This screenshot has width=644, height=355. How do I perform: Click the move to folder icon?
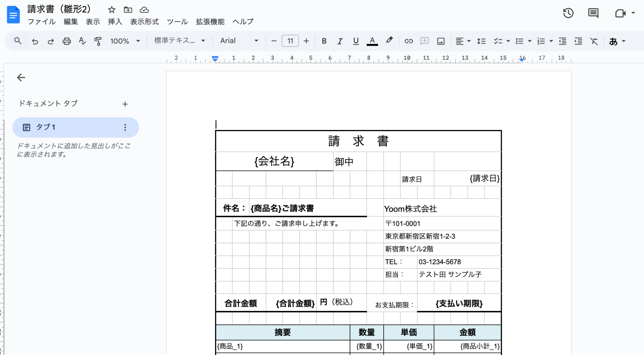[128, 10]
